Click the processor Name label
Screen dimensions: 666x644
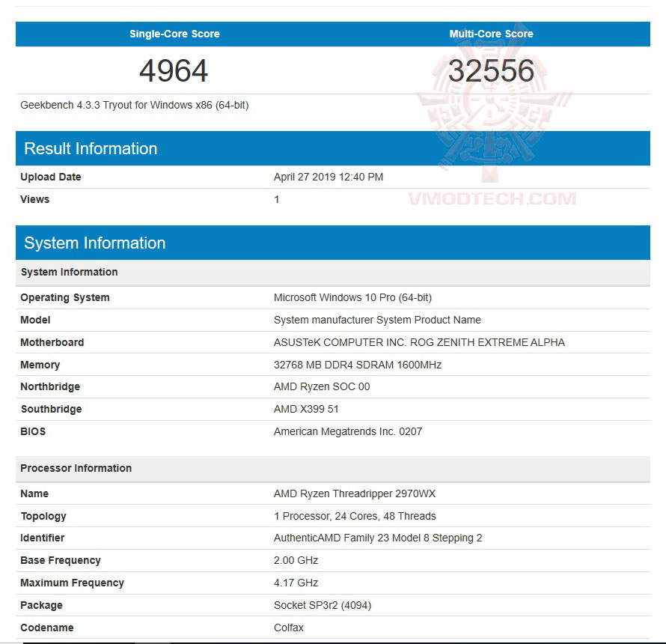[x=34, y=494]
